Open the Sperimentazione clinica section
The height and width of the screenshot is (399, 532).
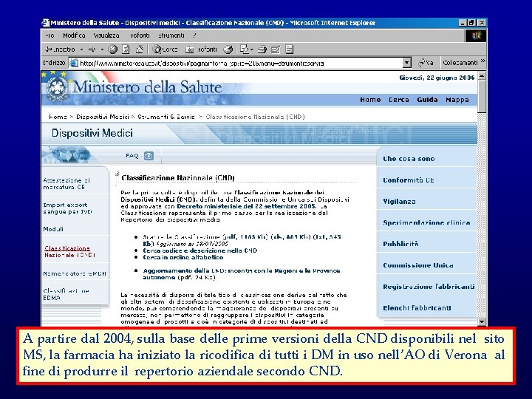pyautogui.click(x=426, y=222)
